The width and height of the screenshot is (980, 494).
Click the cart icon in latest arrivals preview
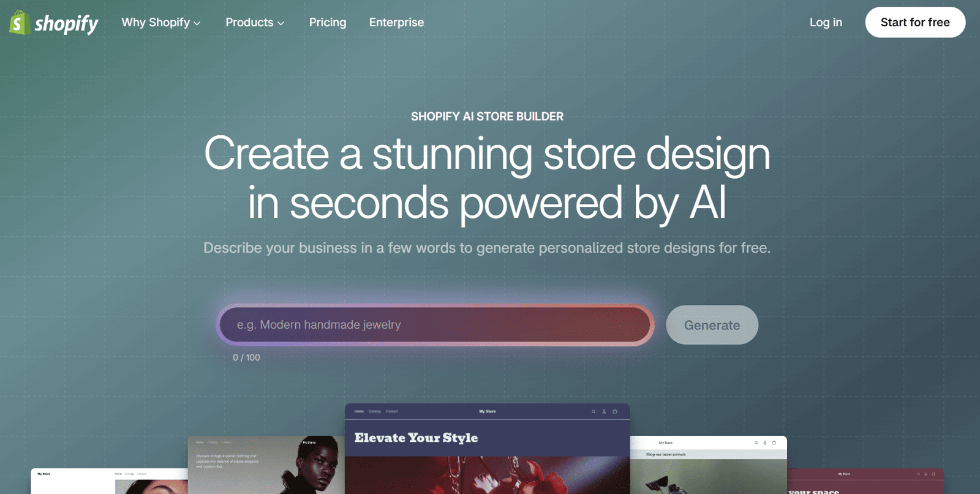[x=774, y=443]
